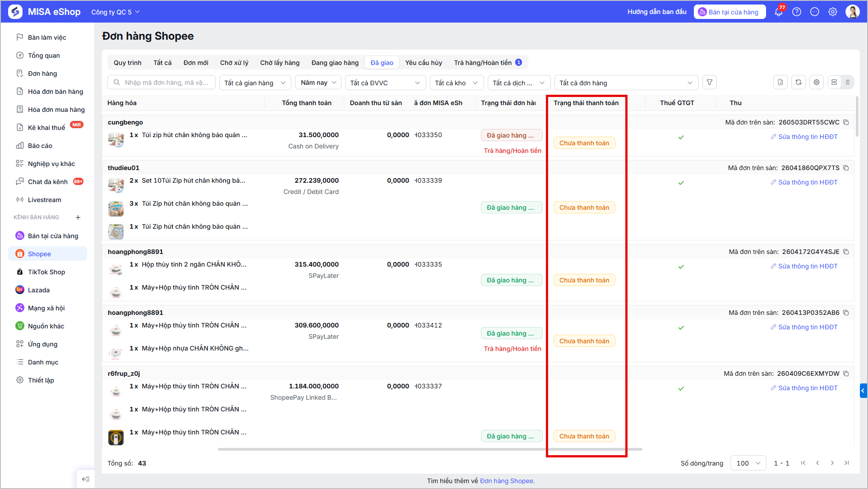868x489 pixels.
Task: Edit e-invoice info for order 26041860QPX7TS
Action: [804, 182]
